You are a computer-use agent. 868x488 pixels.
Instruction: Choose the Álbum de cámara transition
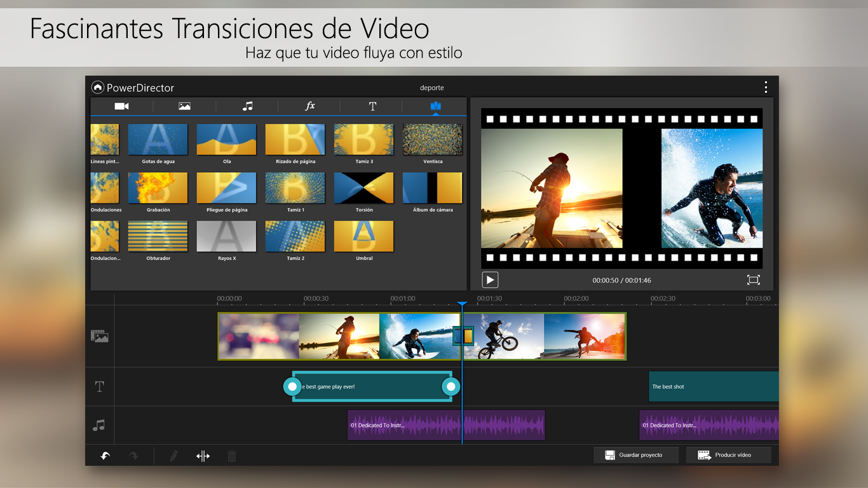pos(433,188)
